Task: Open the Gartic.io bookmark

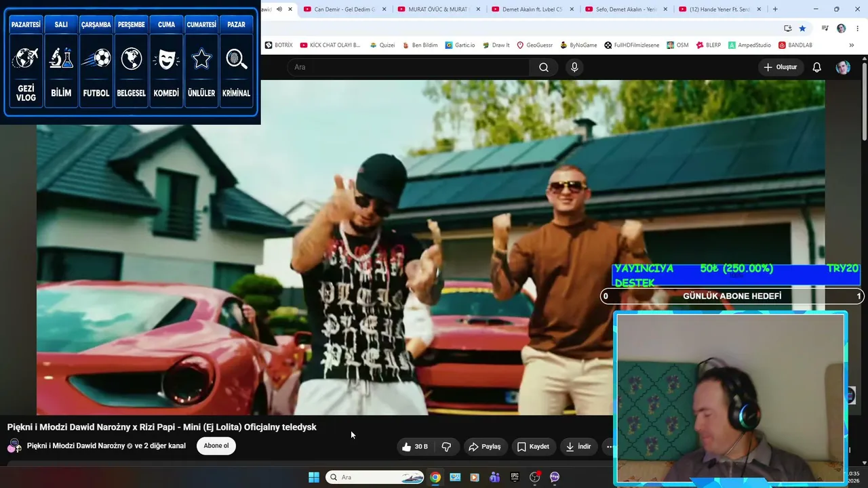Action: (460, 45)
